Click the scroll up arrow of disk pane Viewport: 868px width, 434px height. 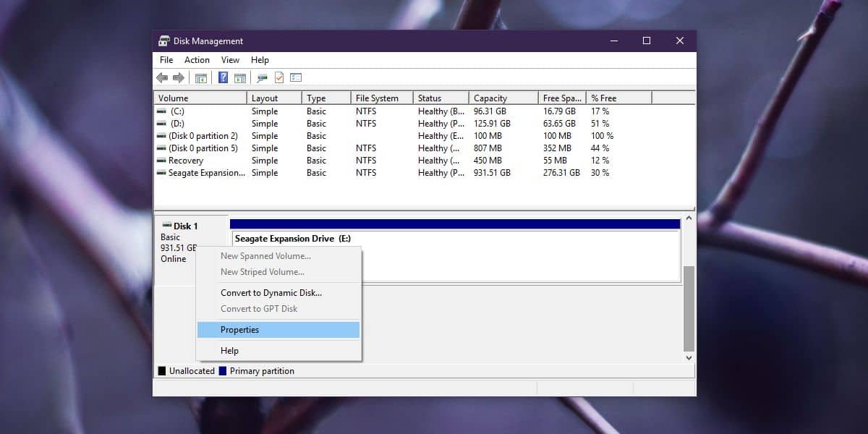[x=689, y=218]
